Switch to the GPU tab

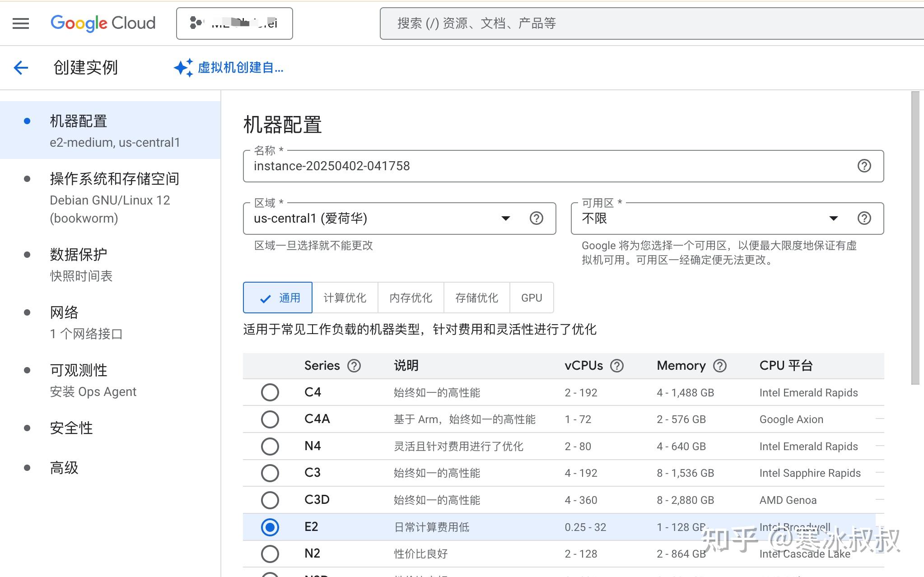point(532,298)
